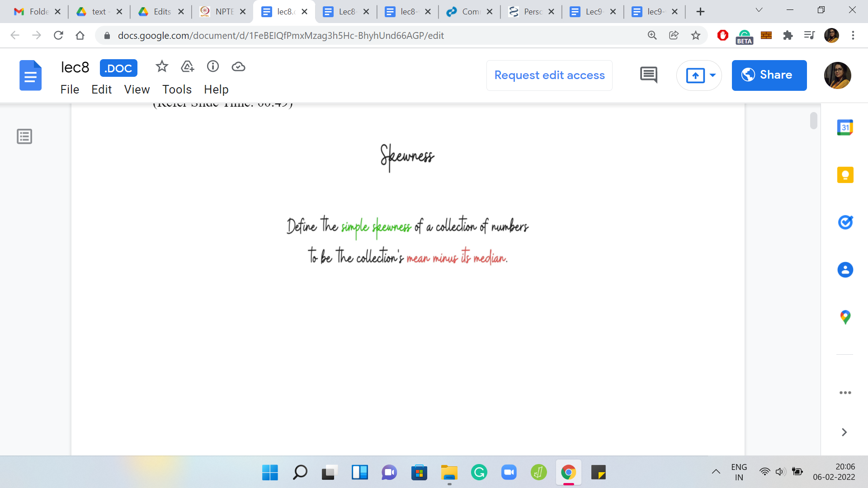868x488 pixels.
Task: Open the Tools menu
Action: [177, 89]
